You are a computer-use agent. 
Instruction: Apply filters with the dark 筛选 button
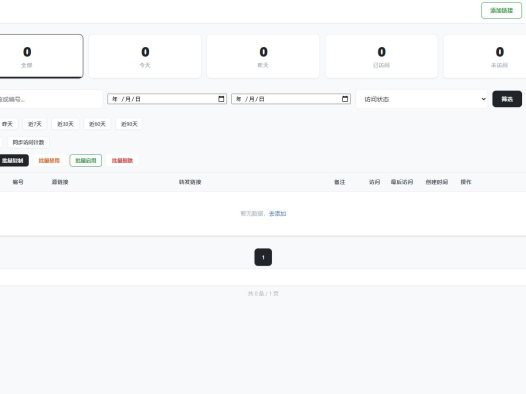click(507, 99)
